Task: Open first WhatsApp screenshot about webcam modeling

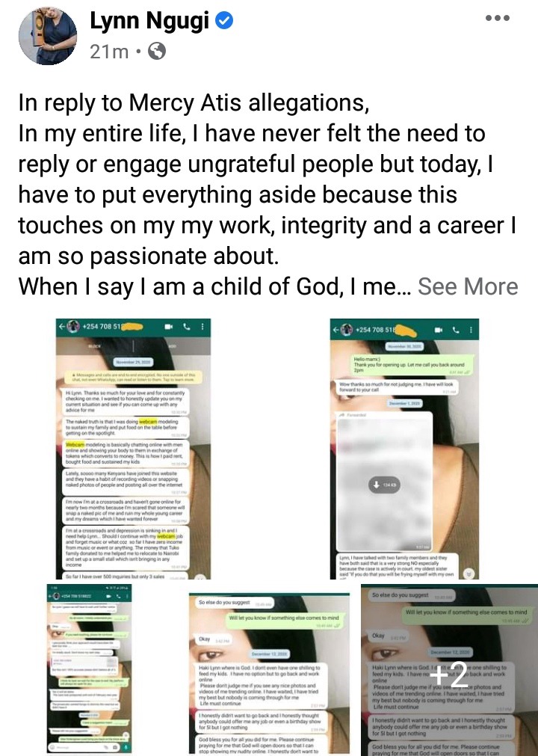Action: click(133, 449)
